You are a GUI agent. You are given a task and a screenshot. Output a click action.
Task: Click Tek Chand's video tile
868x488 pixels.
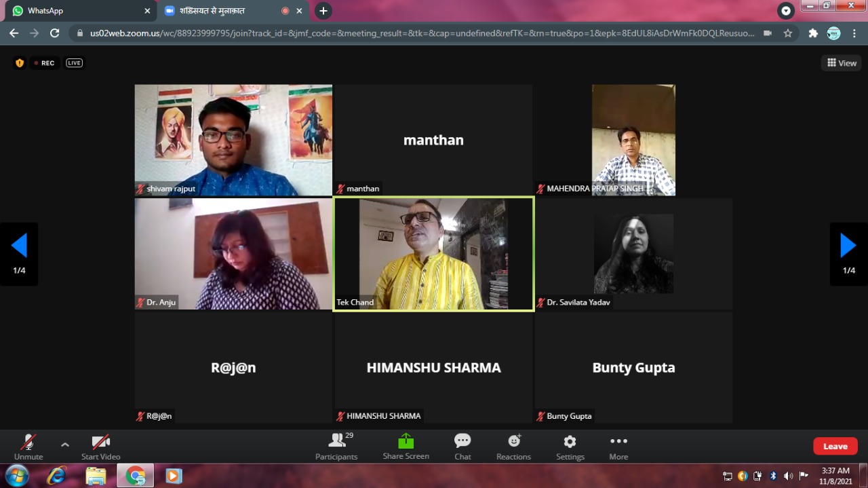pos(433,254)
